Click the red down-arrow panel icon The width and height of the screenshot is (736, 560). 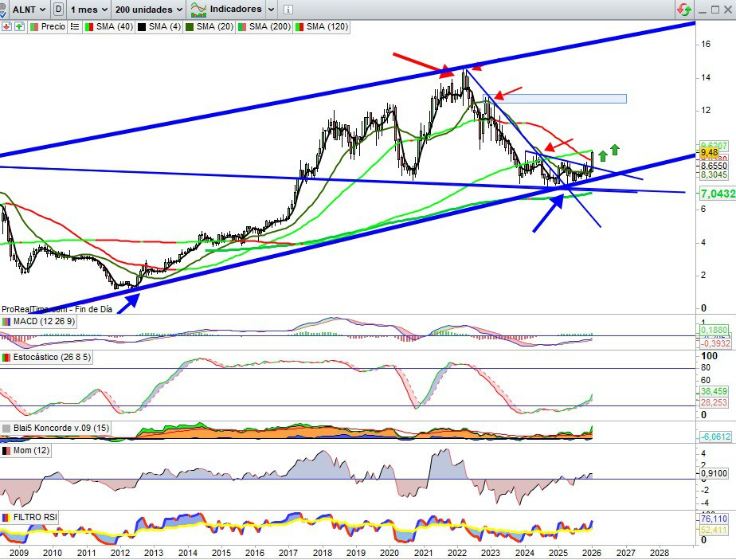(x=6, y=26)
